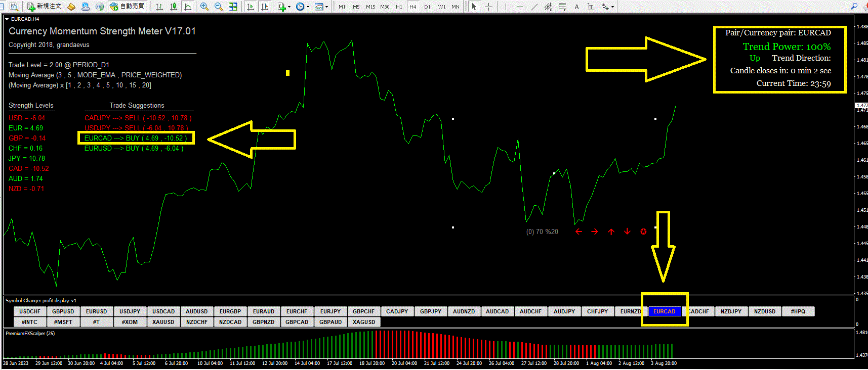Switch chart symbol to USDCHF
The width and height of the screenshot is (868, 370).
[x=30, y=311]
